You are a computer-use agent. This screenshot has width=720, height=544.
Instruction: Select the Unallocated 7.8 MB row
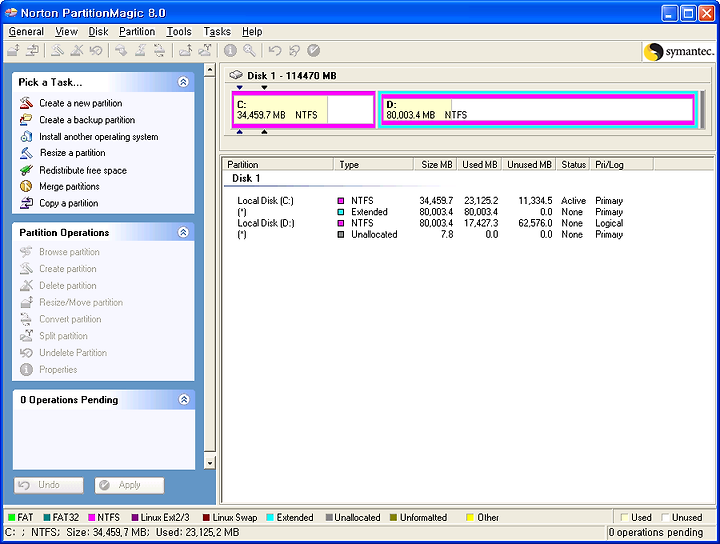tap(430, 234)
